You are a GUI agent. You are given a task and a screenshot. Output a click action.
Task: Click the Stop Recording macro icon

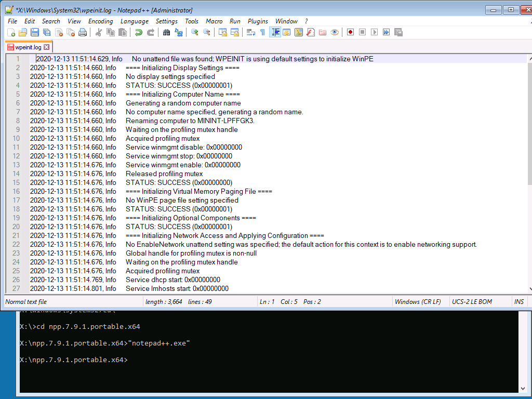pos(362,32)
